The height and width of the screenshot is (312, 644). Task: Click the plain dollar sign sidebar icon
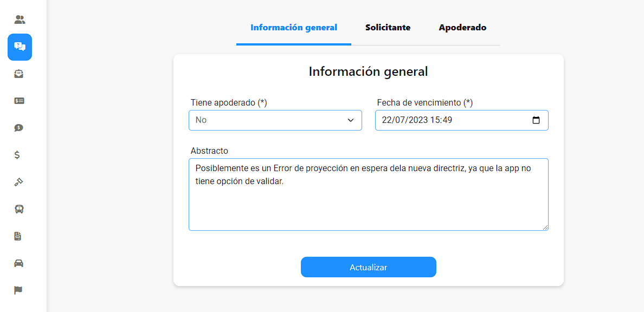pos(17,155)
